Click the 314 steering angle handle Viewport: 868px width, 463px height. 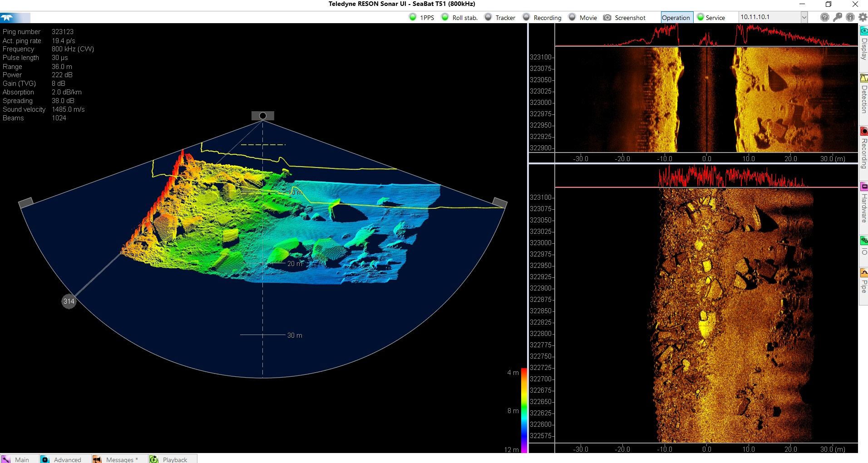tap(69, 301)
